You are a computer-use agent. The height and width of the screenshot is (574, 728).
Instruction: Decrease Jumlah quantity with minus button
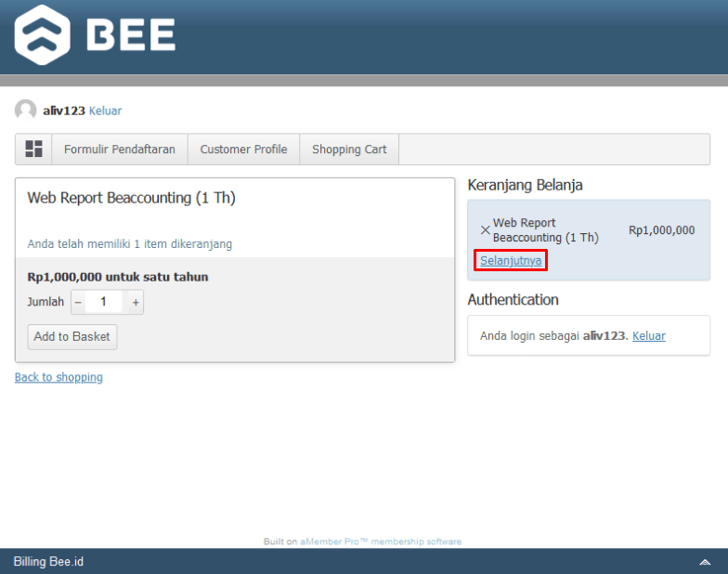pos(78,303)
